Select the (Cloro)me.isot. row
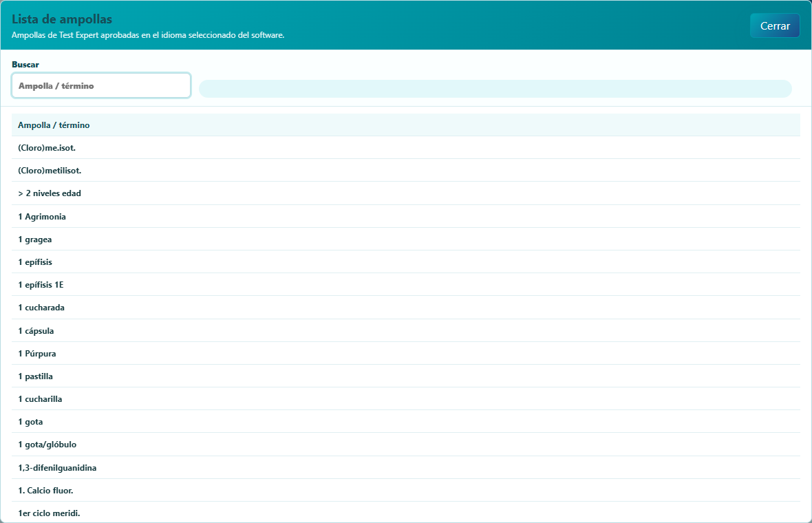 (405, 147)
